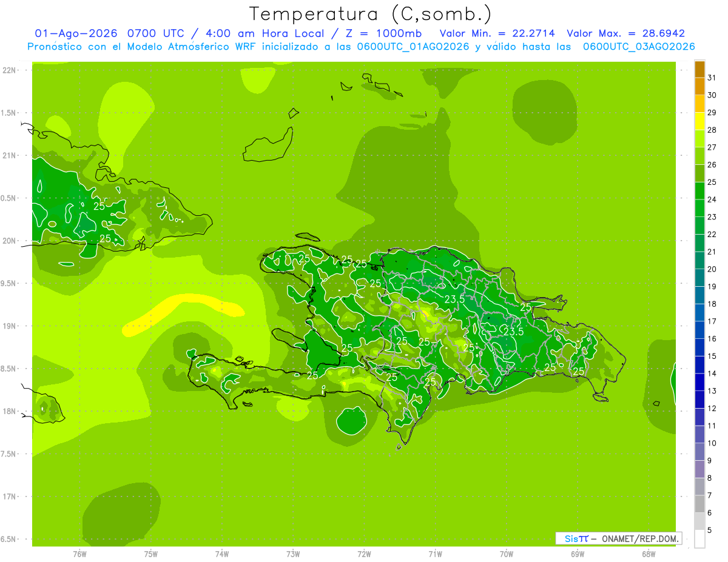
Task: Pick the legend swatch between 25 and 26
Action: 699,173
